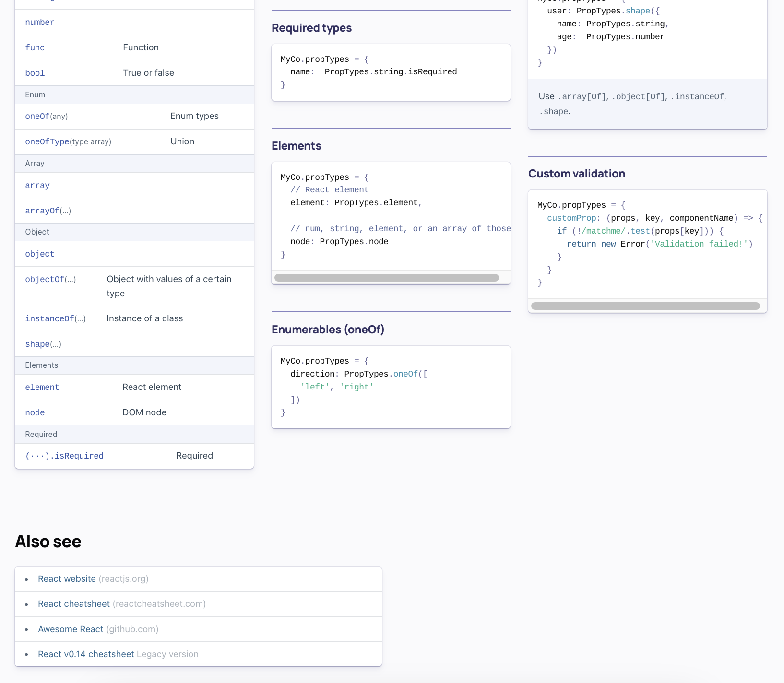Click the 'array' type entry

click(37, 186)
